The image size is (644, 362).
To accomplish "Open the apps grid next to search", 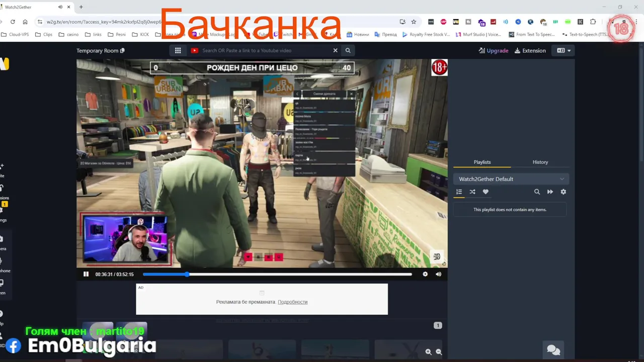I will pos(178,50).
